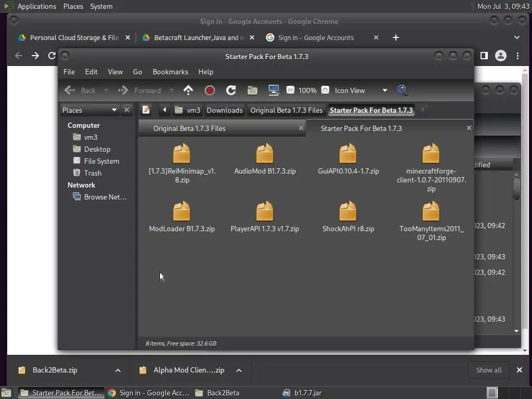Open the file search magnifier icon
The image size is (532, 399).
pos(402,90)
